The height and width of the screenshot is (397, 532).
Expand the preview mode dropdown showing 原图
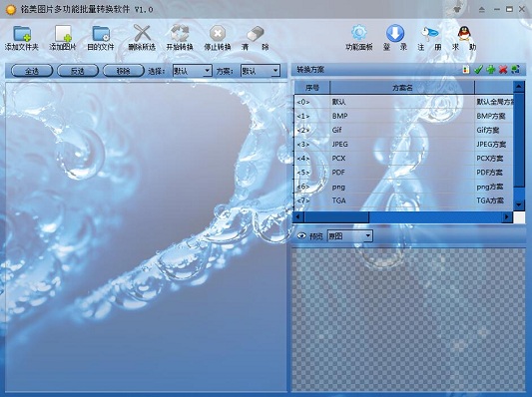point(349,236)
